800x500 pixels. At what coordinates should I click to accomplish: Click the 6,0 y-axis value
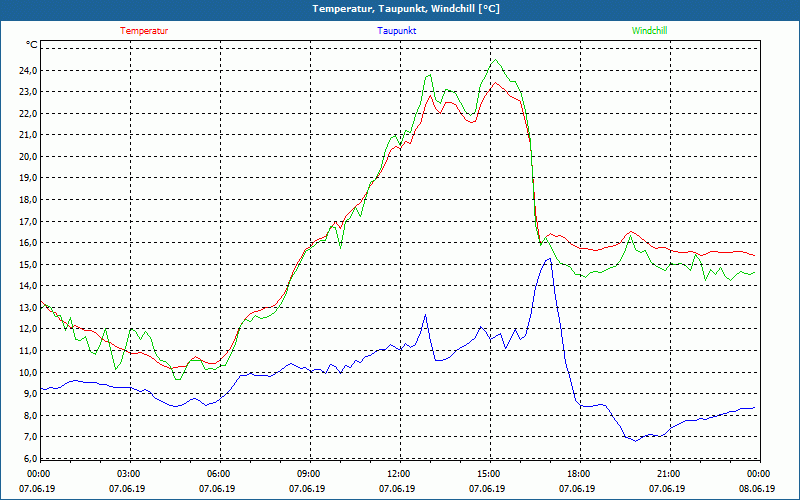[x=31, y=459]
